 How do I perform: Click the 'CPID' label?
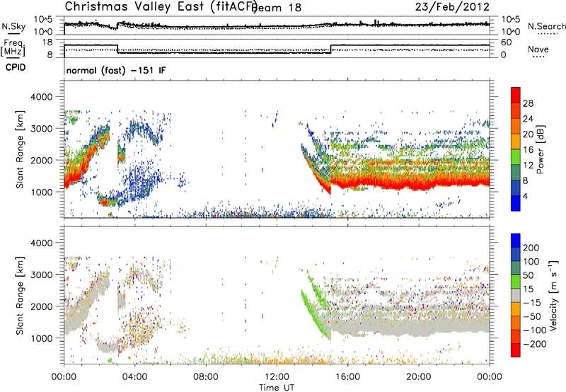pyautogui.click(x=16, y=67)
